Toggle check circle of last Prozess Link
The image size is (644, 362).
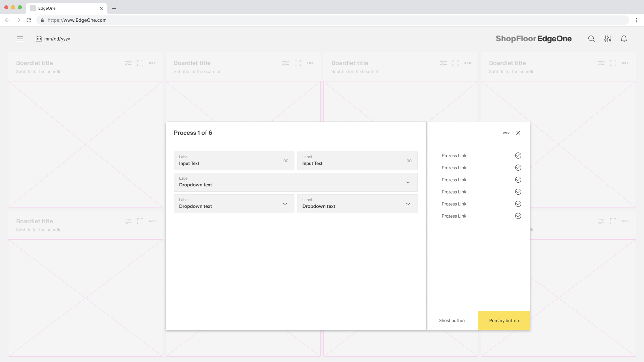(x=518, y=216)
